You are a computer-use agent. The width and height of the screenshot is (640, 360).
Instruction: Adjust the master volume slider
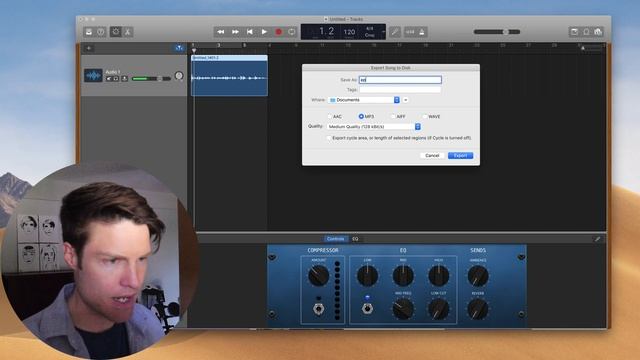[497, 32]
